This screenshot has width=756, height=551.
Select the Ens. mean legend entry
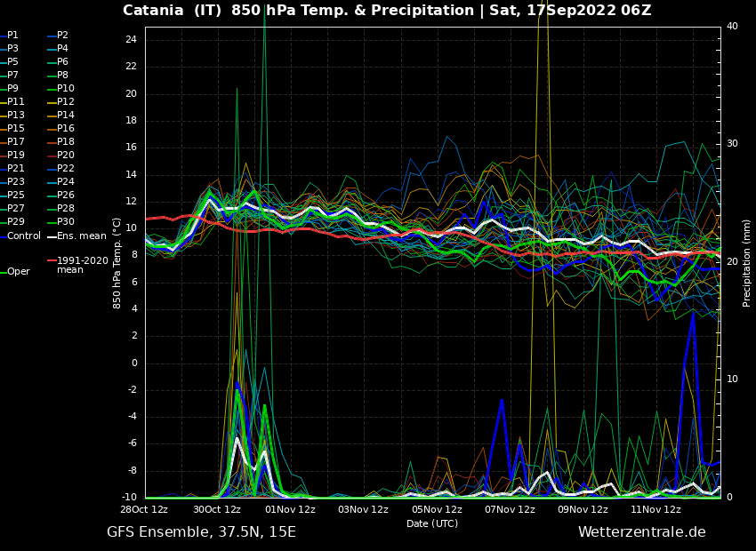(81, 236)
